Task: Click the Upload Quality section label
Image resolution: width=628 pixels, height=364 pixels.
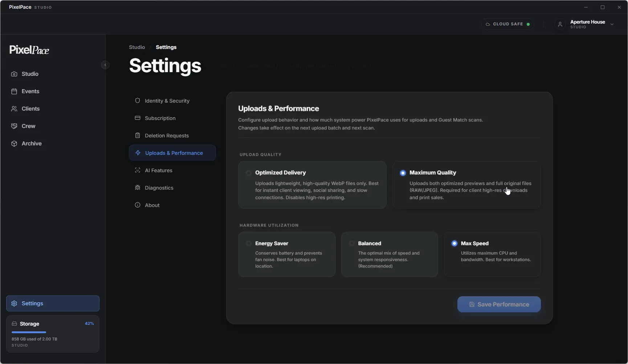Action: click(260, 154)
